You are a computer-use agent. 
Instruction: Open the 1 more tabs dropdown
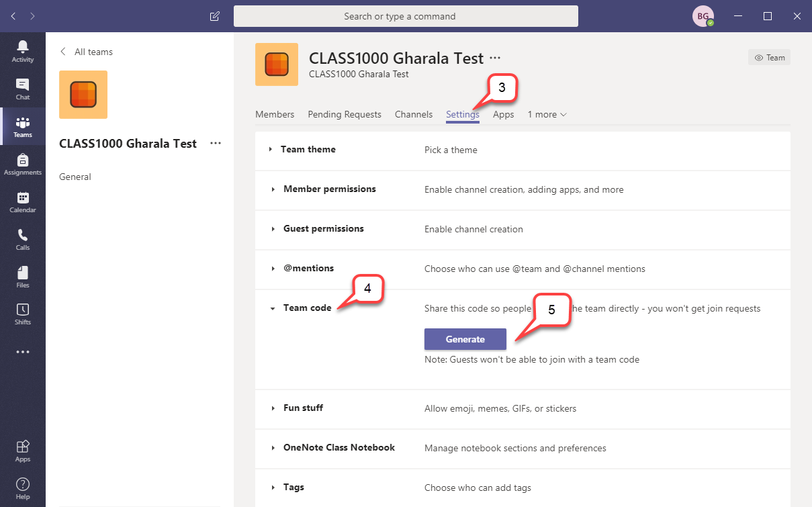[x=547, y=114]
